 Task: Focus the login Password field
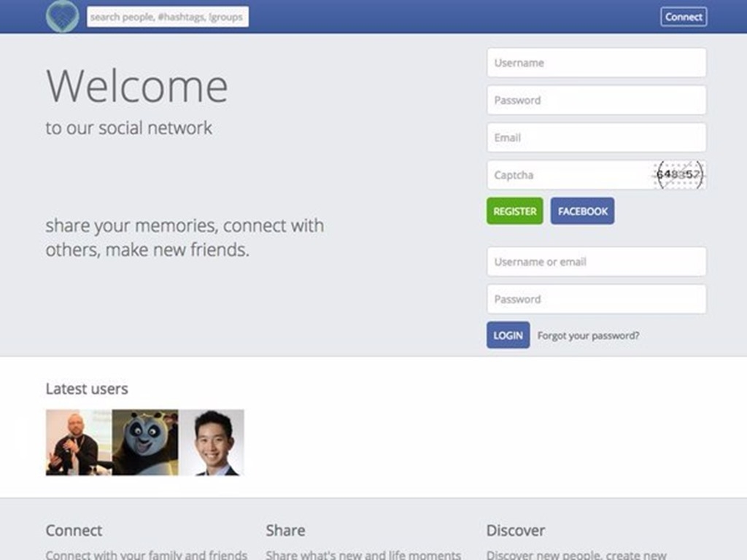coord(596,299)
